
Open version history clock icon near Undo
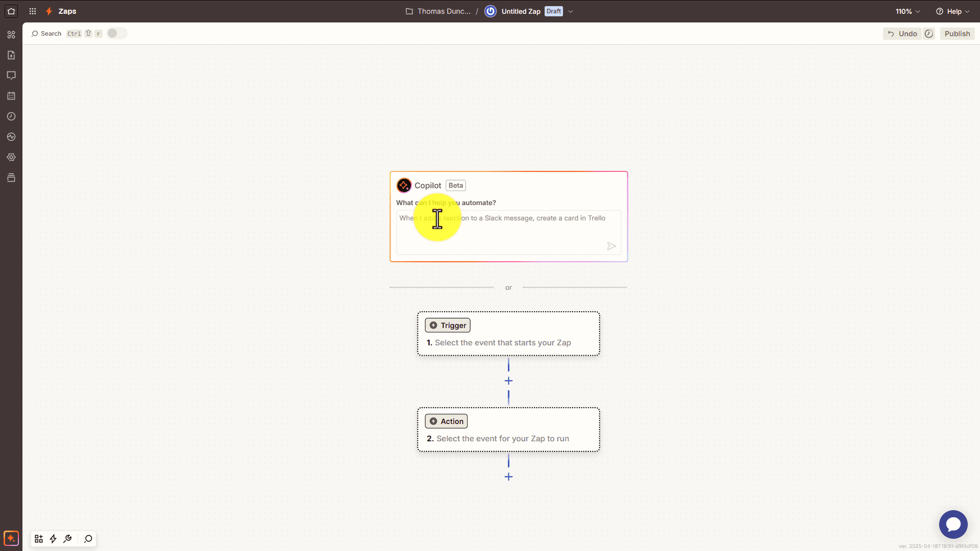[x=929, y=34]
